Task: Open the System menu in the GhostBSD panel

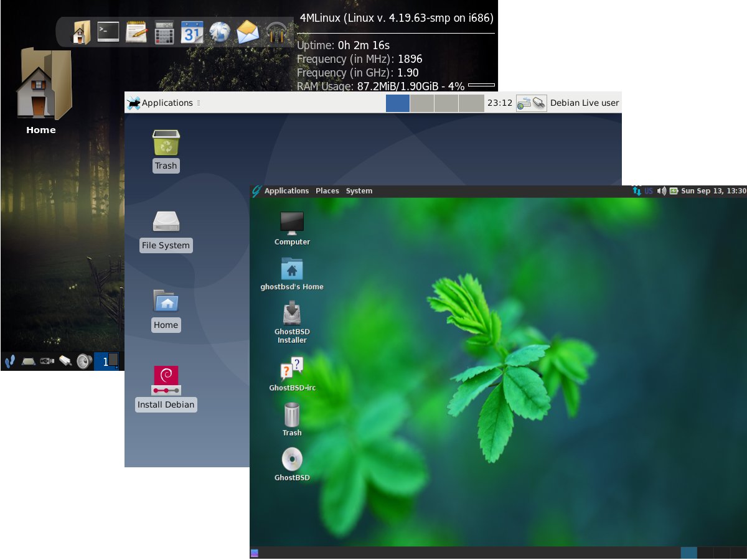Action: 359,191
